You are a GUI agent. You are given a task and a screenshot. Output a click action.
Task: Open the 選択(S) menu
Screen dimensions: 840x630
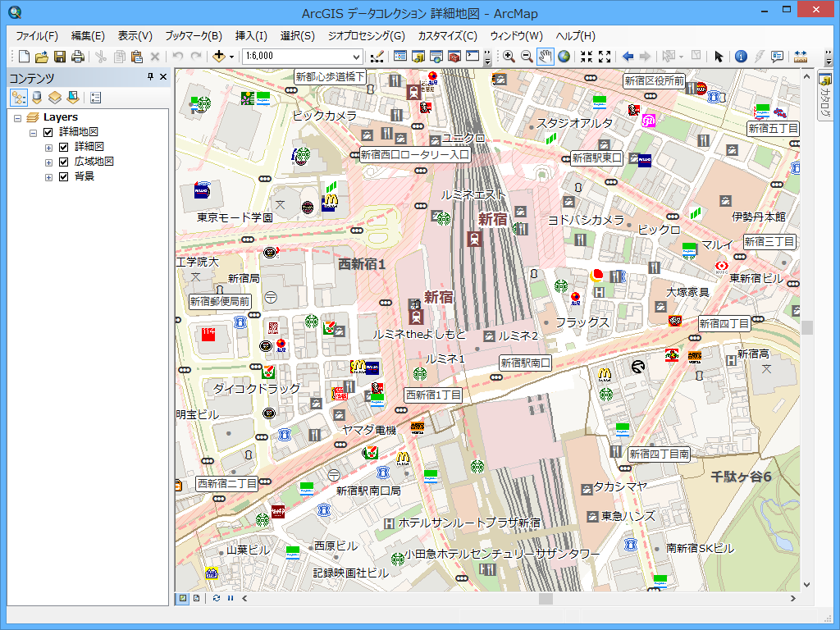coord(297,36)
